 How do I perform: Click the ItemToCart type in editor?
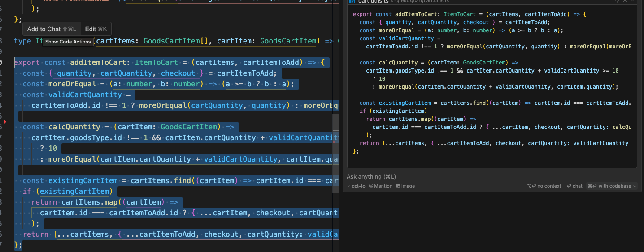pos(156,62)
